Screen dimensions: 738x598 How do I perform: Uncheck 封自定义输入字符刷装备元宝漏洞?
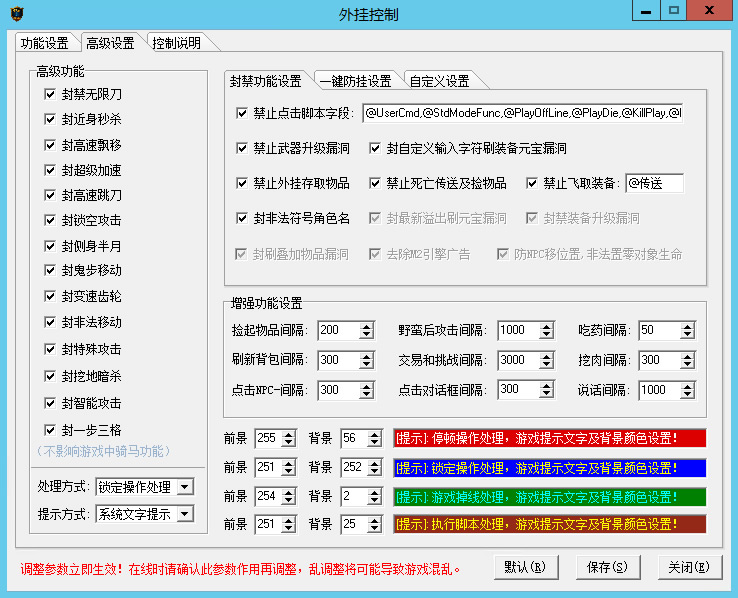point(375,148)
